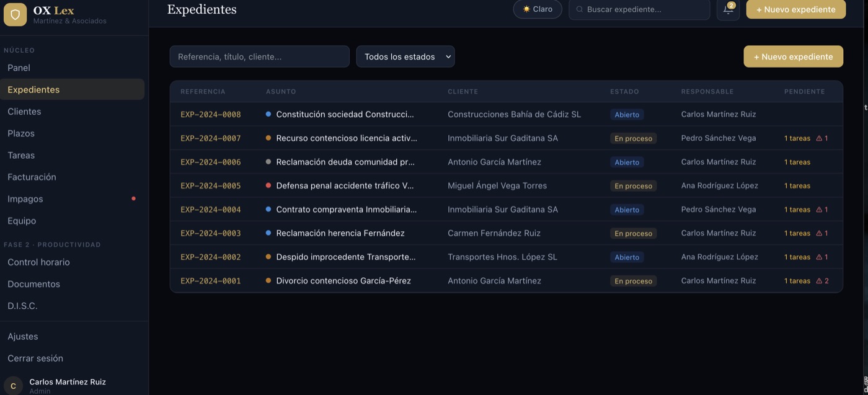Screen dimensions: 868x395
Task: Focus the Buscar expediente search field
Action: click(639, 9)
